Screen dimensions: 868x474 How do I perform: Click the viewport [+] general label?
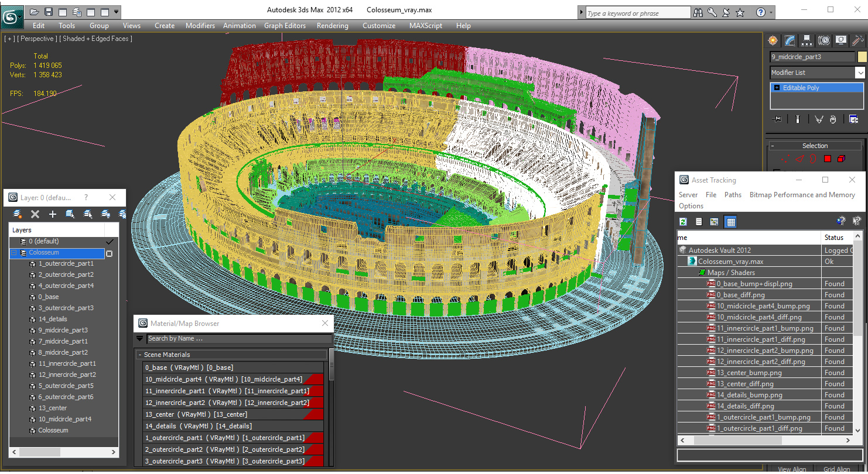point(9,39)
